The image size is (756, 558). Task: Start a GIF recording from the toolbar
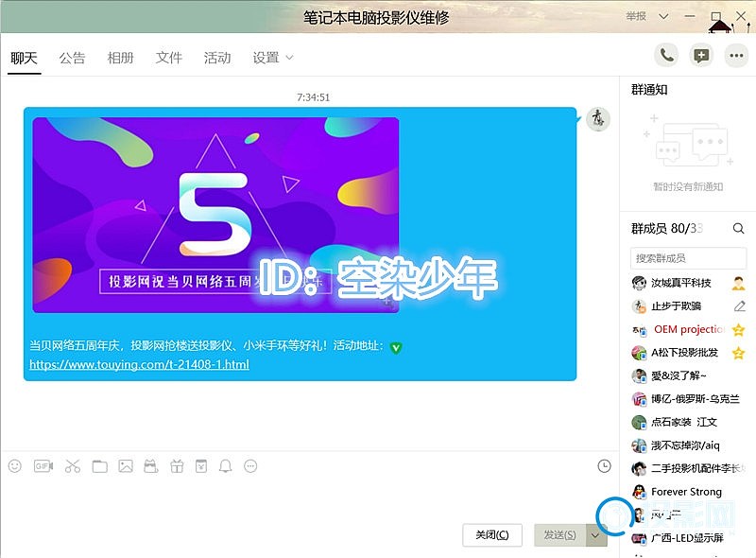tap(43, 466)
